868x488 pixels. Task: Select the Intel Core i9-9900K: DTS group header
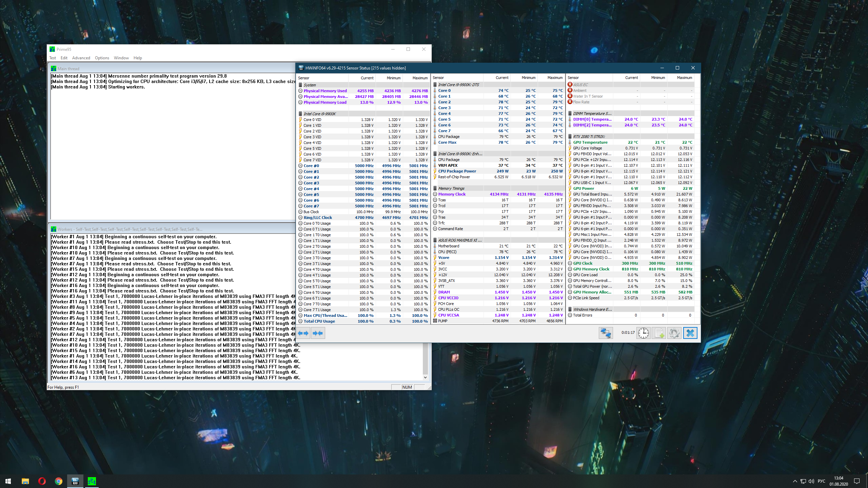[x=458, y=85]
